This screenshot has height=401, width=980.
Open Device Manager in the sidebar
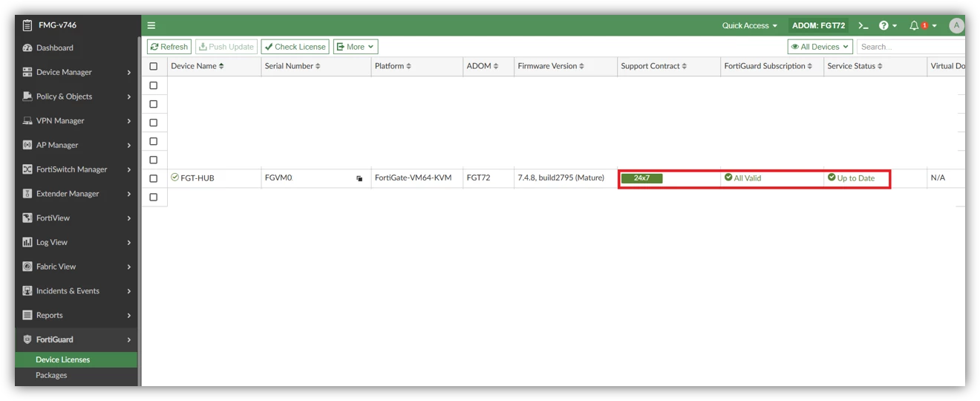pos(76,72)
